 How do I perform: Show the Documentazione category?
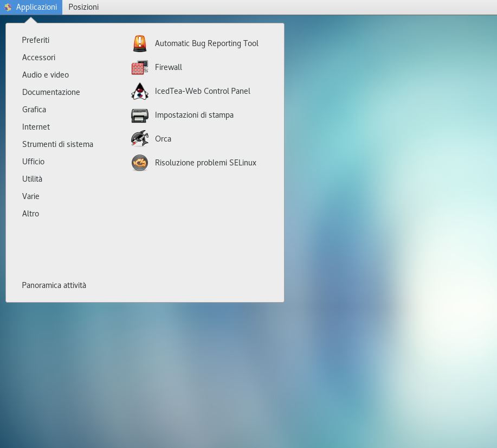pos(51,92)
